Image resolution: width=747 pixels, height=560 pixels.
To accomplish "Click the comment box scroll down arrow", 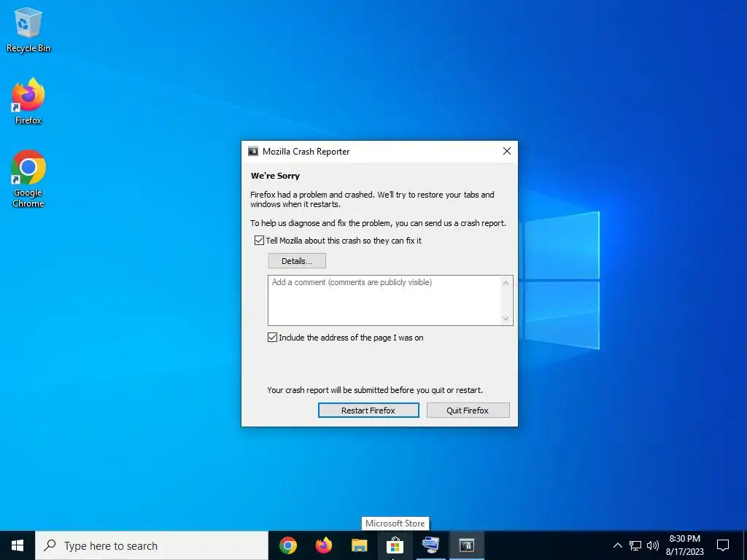I will pyautogui.click(x=506, y=318).
